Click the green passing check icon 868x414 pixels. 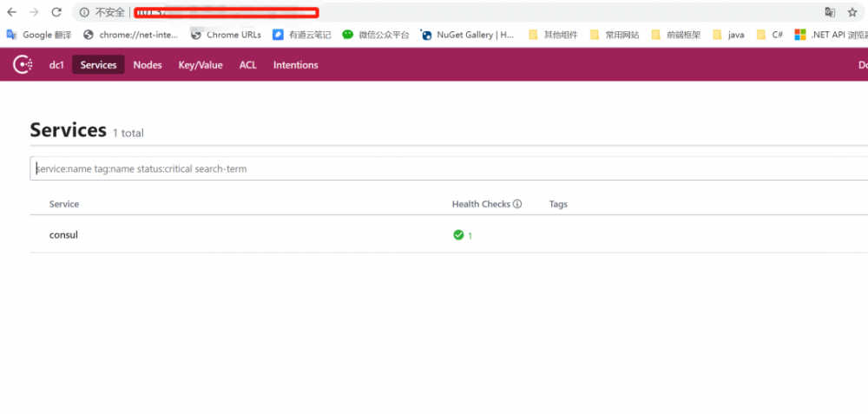coord(458,235)
